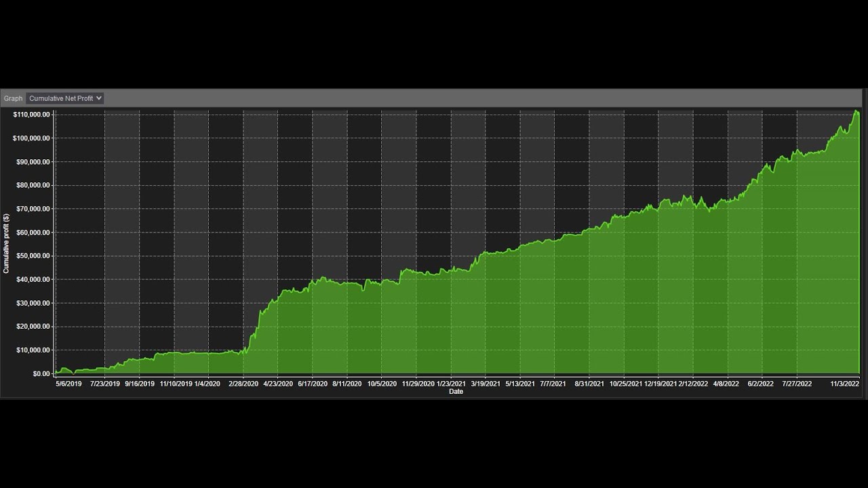
Task: Click the $30,000.00 y-axis label
Action: (x=33, y=303)
